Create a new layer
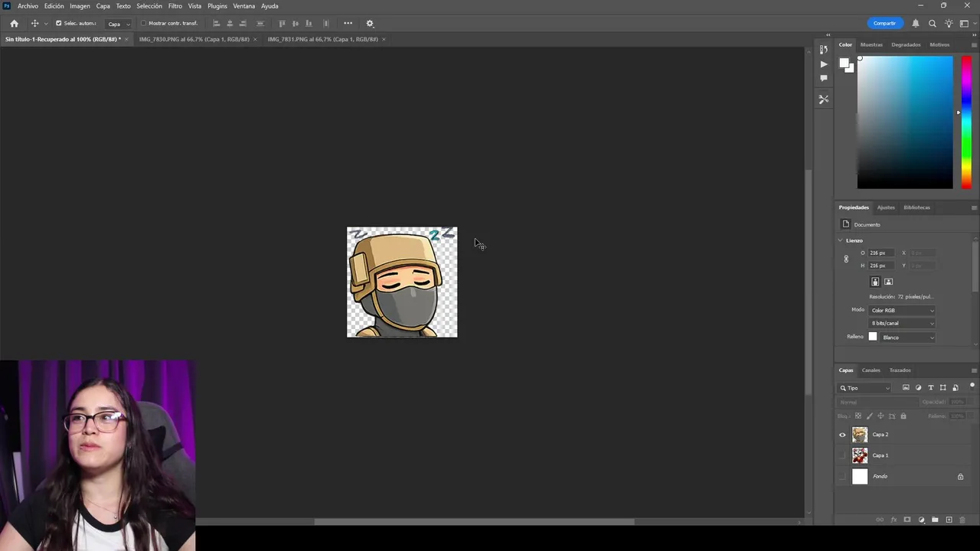Image resolution: width=980 pixels, height=551 pixels. click(x=949, y=520)
